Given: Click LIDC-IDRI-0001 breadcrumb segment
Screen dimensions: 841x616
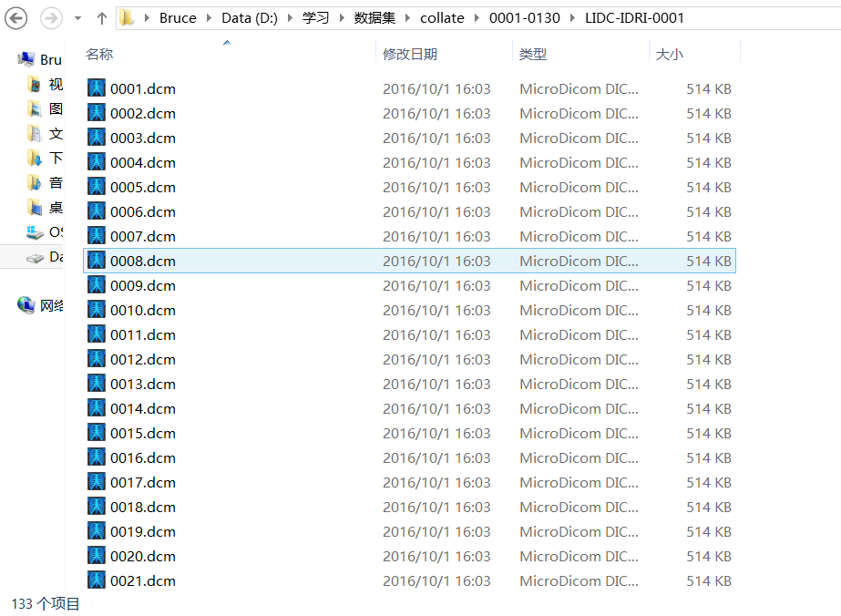Looking at the screenshot, I should pyautogui.click(x=634, y=18).
